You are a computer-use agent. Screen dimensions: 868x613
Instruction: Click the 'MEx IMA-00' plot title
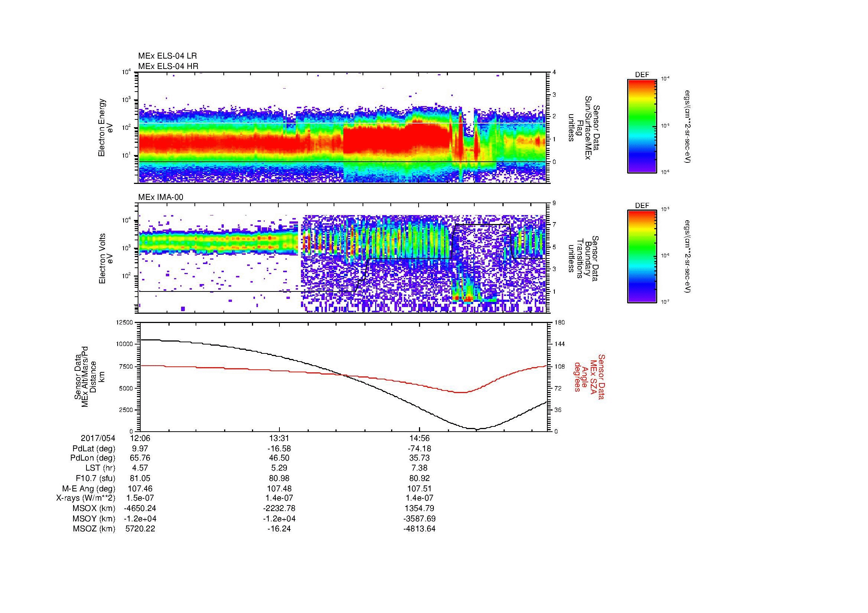click(160, 197)
